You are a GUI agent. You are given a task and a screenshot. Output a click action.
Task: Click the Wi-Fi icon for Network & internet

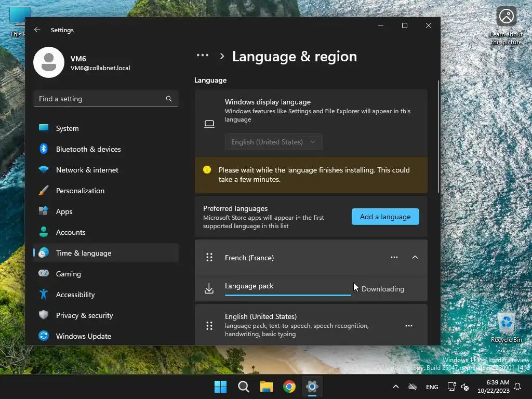pyautogui.click(x=44, y=169)
